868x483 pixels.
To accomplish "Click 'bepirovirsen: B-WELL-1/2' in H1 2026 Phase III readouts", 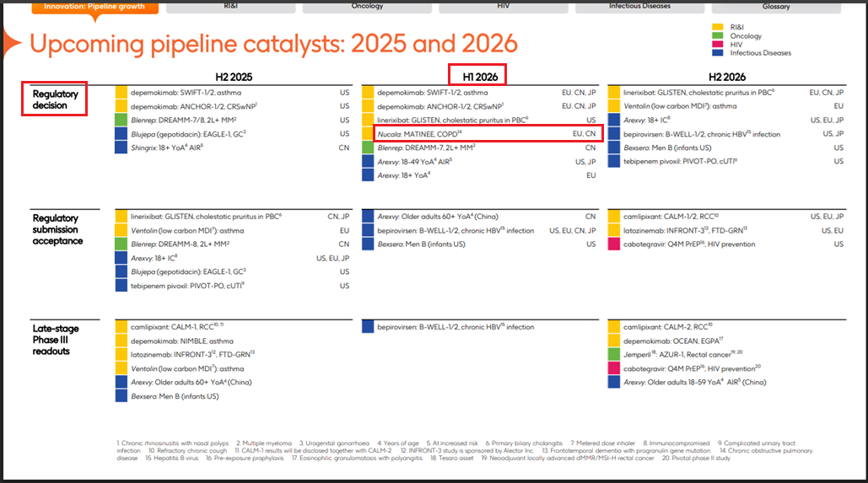I will pyautogui.click(x=456, y=327).
